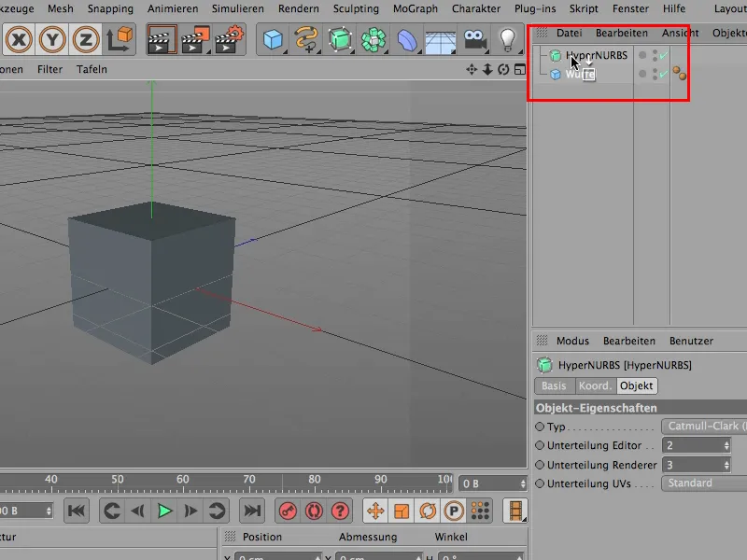Toggle Unterteilung Renderer animation circle
The image size is (747, 560).
[540, 465]
